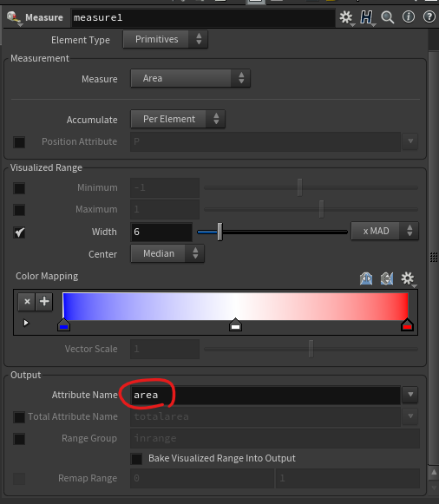Enable the Maximum range checkbox
The width and height of the screenshot is (439, 504).
click(19, 210)
